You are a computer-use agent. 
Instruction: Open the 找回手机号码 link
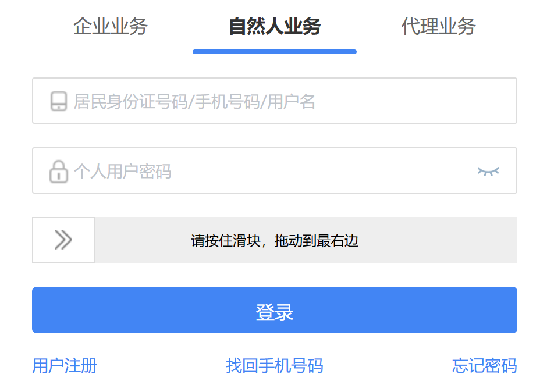275,366
